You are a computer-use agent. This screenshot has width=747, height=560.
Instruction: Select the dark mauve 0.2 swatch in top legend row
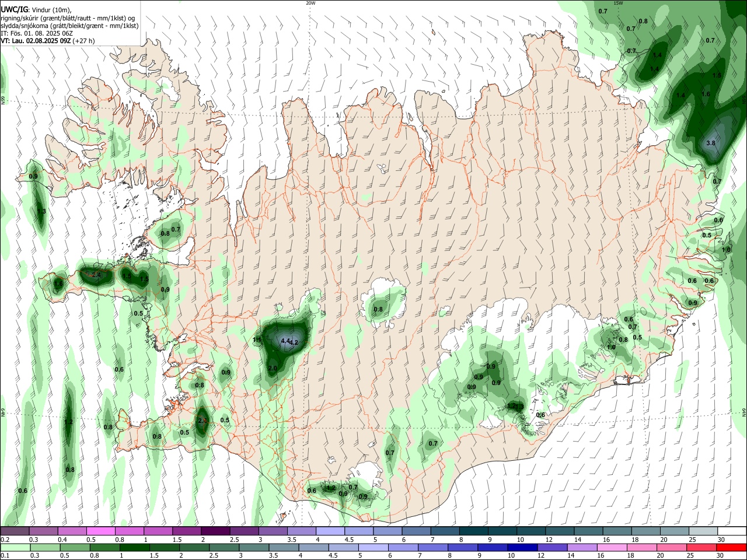coord(15,531)
